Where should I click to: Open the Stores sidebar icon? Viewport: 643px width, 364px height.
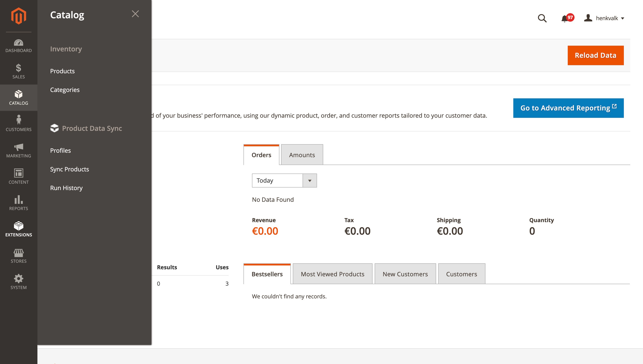pos(18,256)
